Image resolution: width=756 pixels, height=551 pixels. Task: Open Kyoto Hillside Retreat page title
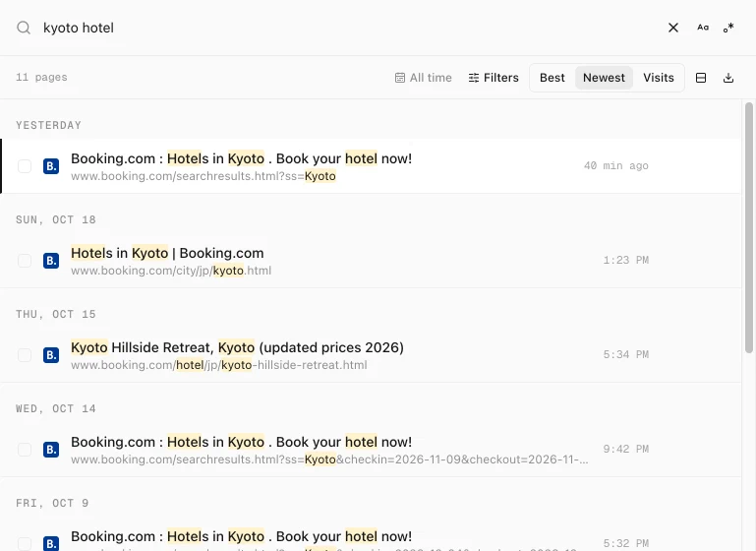[x=237, y=348]
